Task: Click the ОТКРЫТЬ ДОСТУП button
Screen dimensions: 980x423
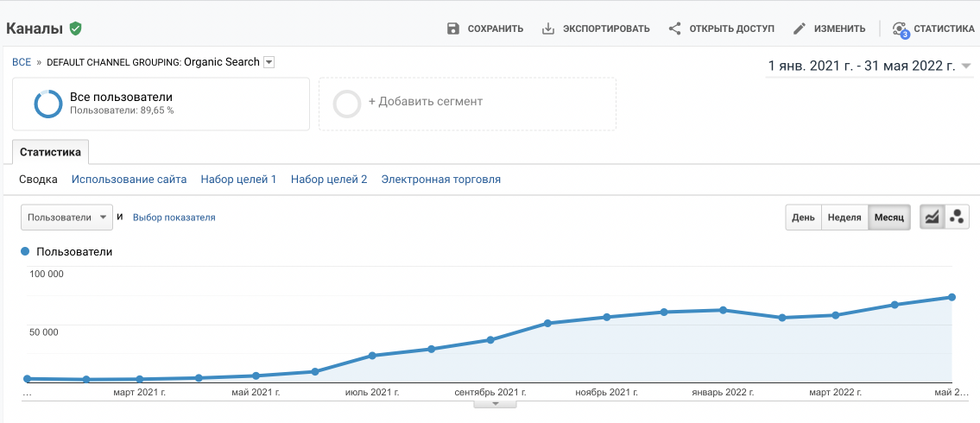Action: [721, 28]
